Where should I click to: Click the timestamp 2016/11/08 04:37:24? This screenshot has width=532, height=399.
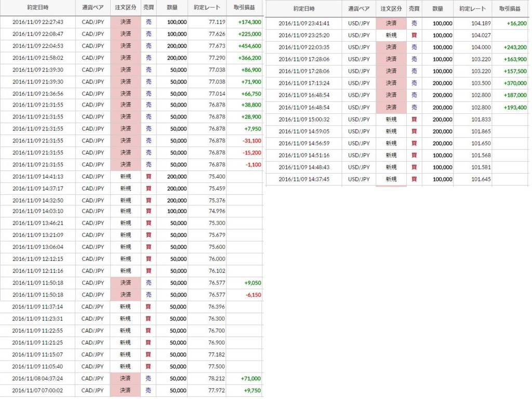pos(37,378)
